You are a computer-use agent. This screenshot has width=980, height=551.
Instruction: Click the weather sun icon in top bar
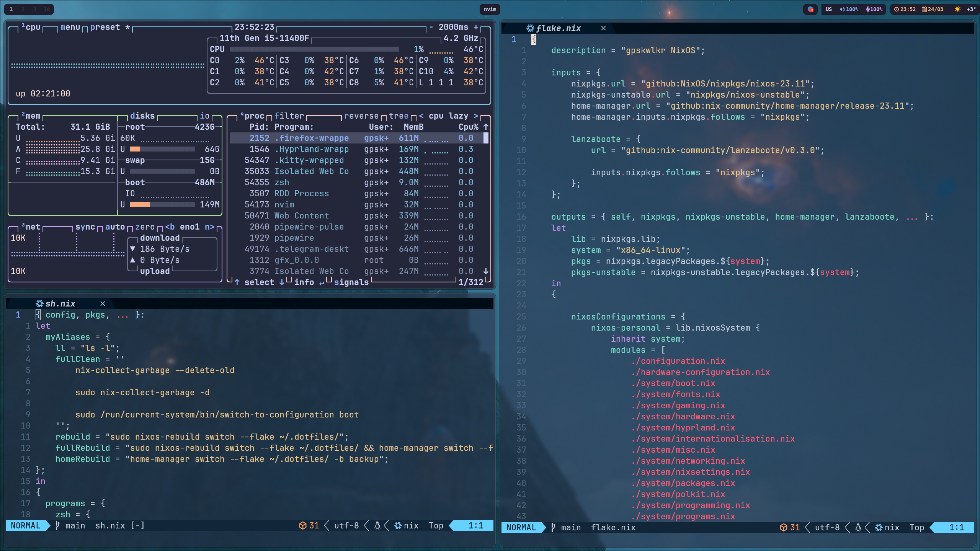957,9
